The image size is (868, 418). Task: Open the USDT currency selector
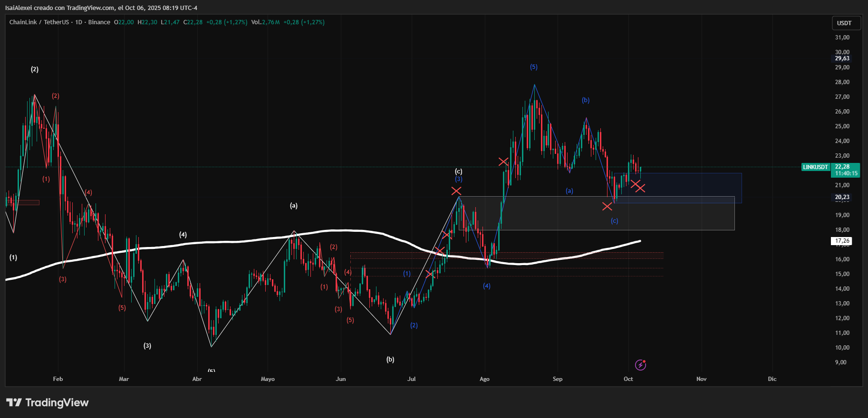(844, 23)
